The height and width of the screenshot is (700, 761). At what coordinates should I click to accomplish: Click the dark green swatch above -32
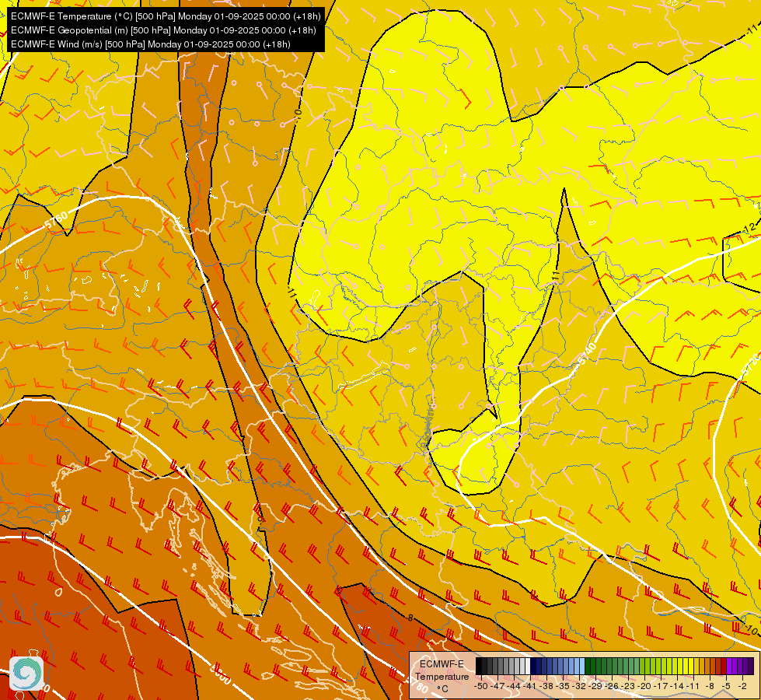click(588, 666)
